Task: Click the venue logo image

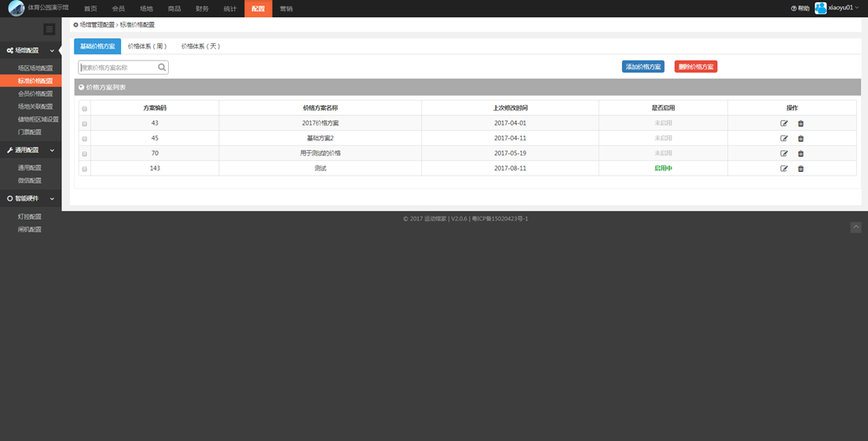Action: (x=16, y=9)
